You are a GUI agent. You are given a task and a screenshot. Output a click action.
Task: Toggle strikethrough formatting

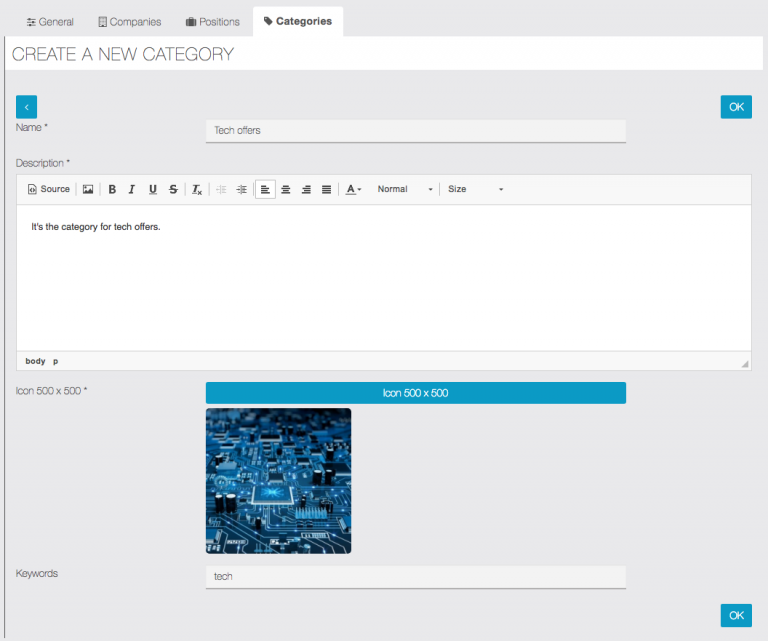coord(173,189)
